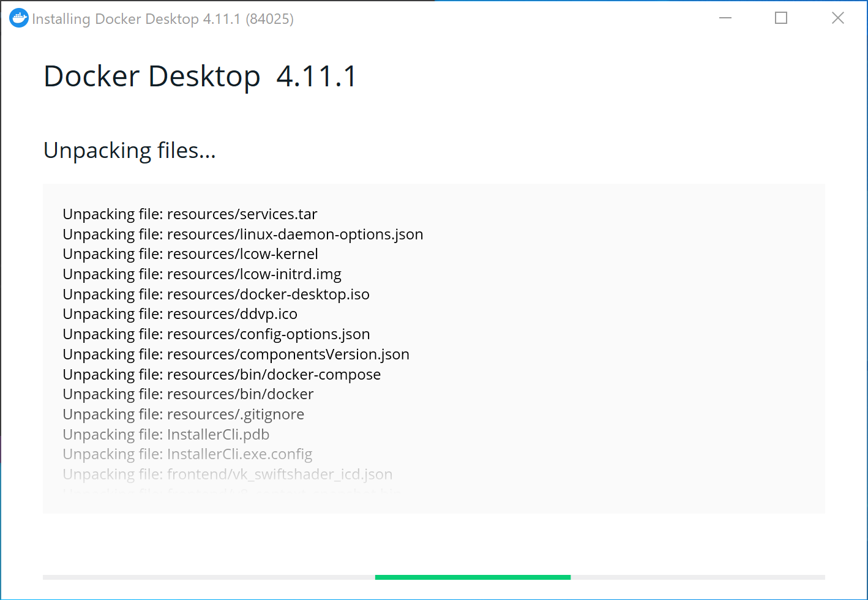868x600 pixels.
Task: Maximize the installer window
Action: (x=781, y=18)
